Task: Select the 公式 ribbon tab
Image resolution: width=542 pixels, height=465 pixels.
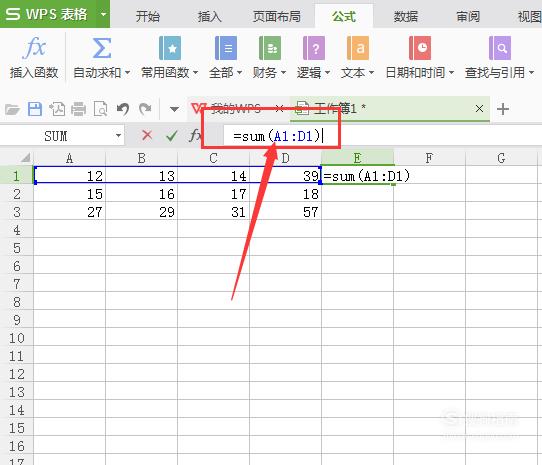Action: (344, 16)
